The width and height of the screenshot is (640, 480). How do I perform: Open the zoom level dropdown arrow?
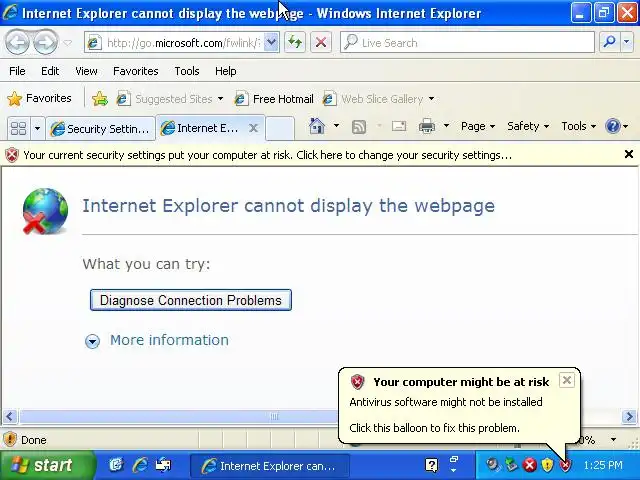point(613,440)
